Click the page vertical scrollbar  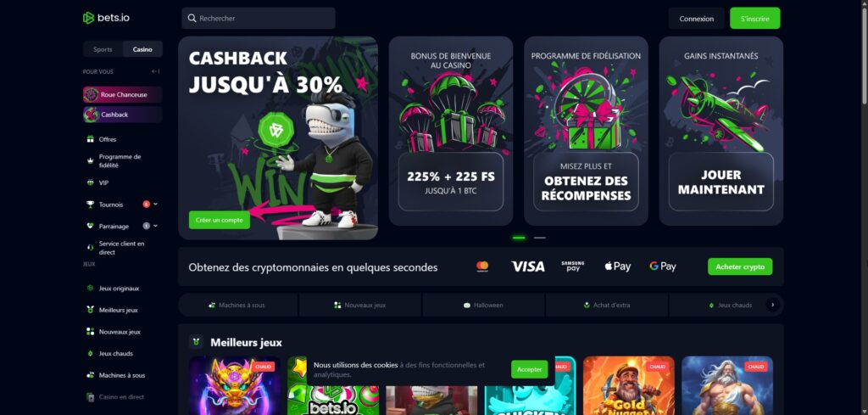click(865, 55)
